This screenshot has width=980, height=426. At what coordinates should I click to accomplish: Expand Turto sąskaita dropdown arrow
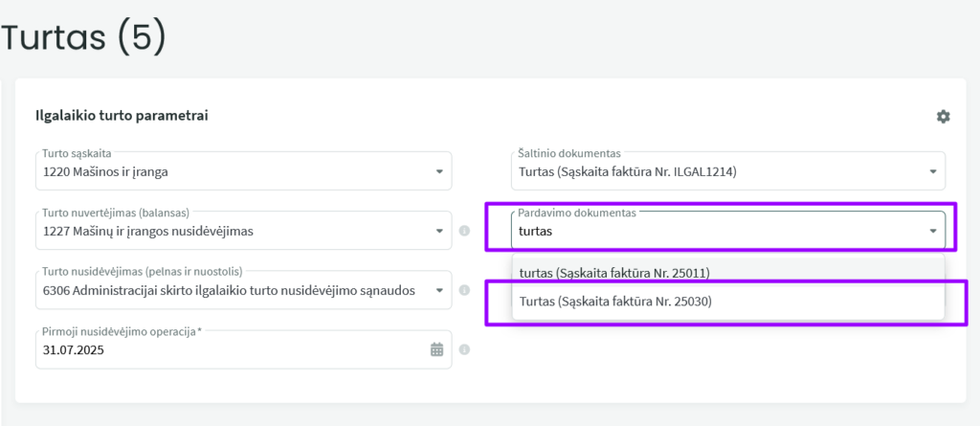point(439,172)
